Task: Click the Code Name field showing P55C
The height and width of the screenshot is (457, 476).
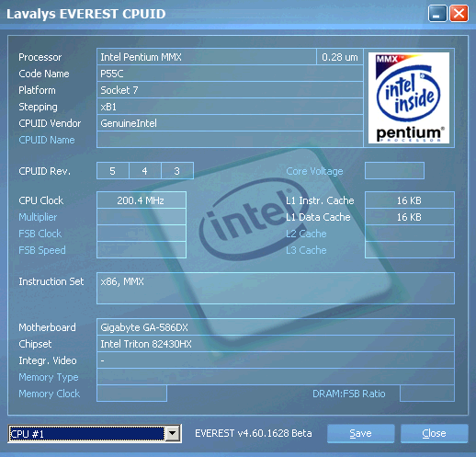Action: coord(230,74)
